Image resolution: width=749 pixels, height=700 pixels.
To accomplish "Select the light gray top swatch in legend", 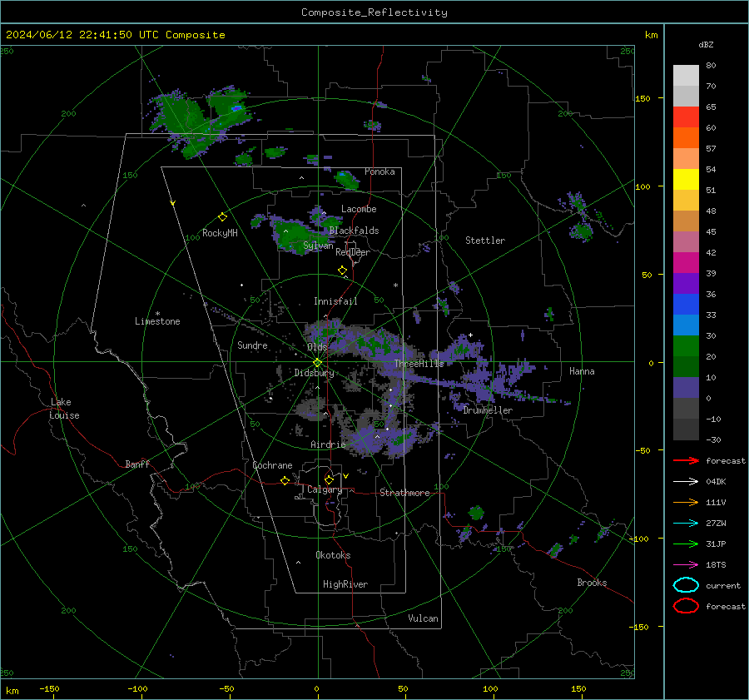I will pos(686,76).
